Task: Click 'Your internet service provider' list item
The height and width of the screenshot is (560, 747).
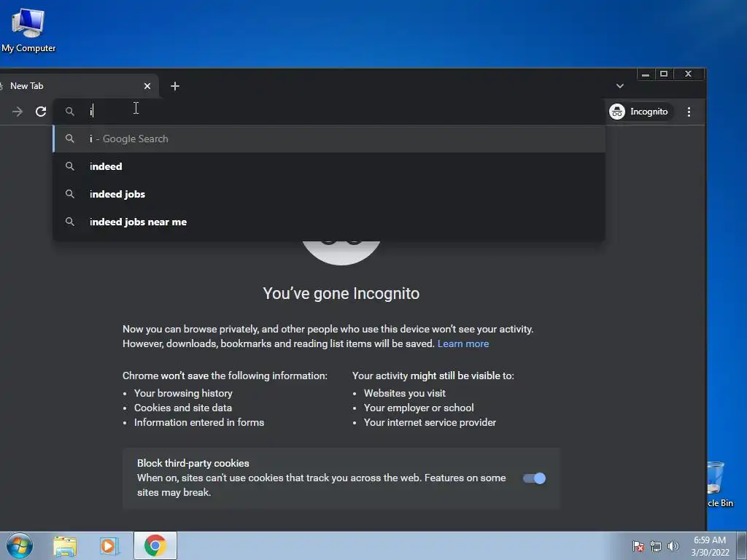Action: click(x=430, y=422)
